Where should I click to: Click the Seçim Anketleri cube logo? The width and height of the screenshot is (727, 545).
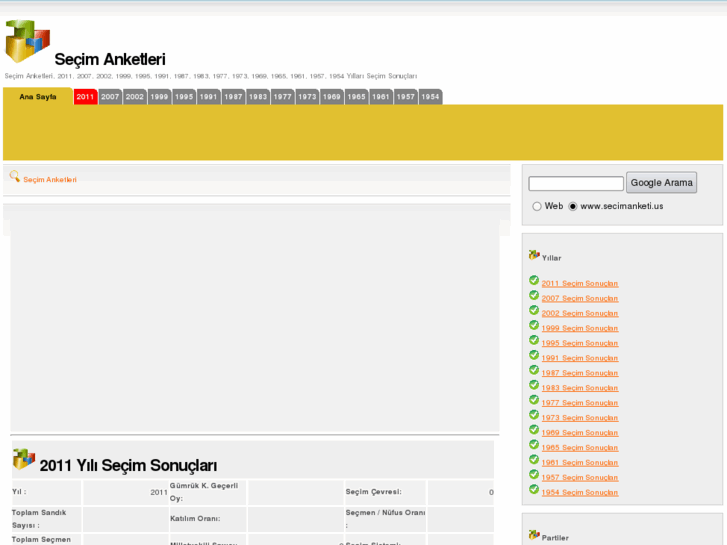pos(27,41)
